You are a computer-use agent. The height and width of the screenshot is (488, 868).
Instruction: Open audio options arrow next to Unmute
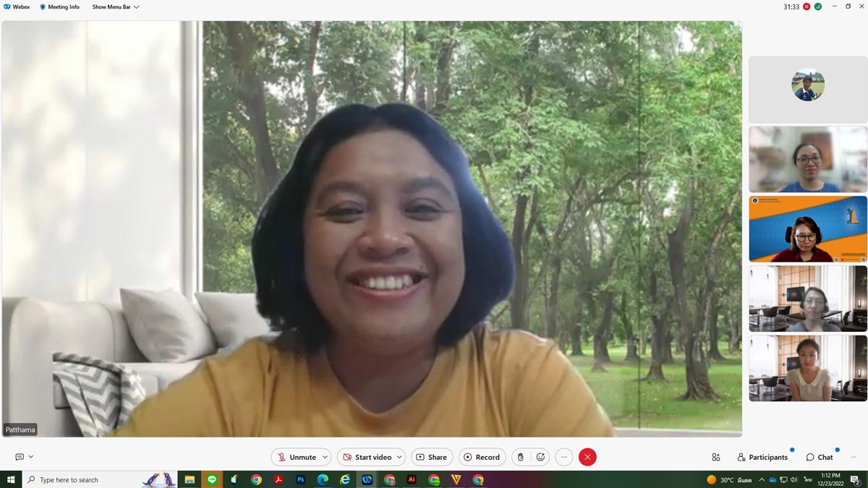coord(325,457)
